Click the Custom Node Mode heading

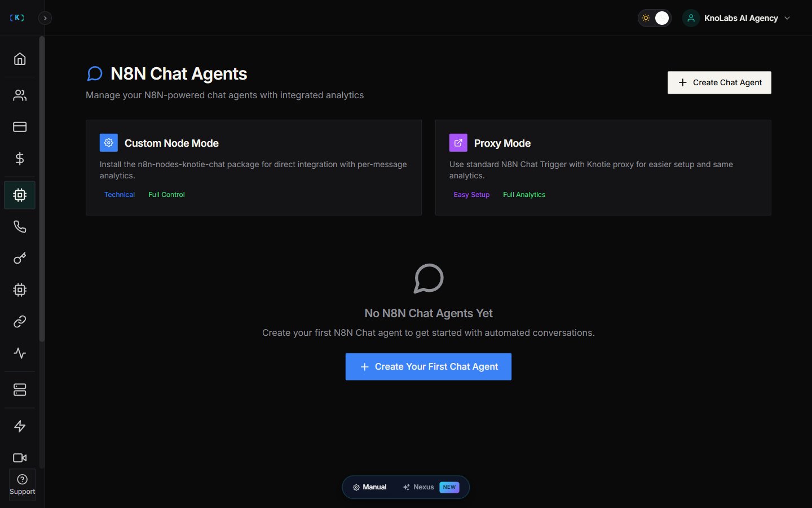click(x=171, y=143)
